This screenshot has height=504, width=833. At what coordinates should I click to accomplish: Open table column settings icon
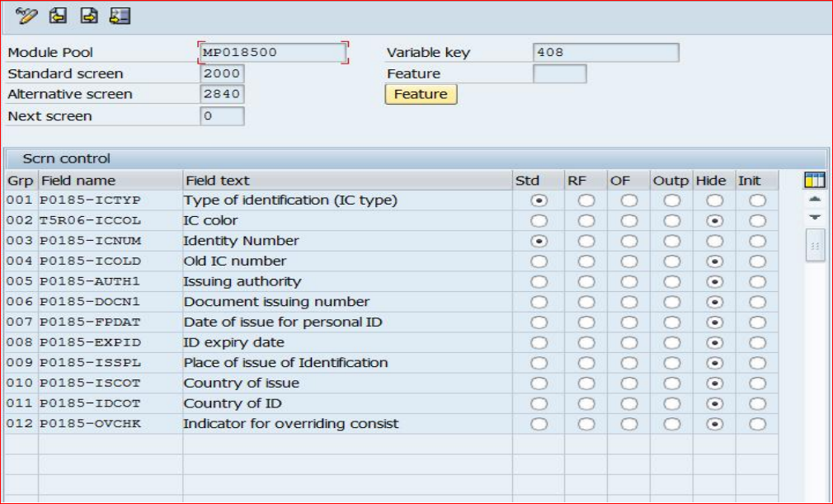[x=815, y=180]
